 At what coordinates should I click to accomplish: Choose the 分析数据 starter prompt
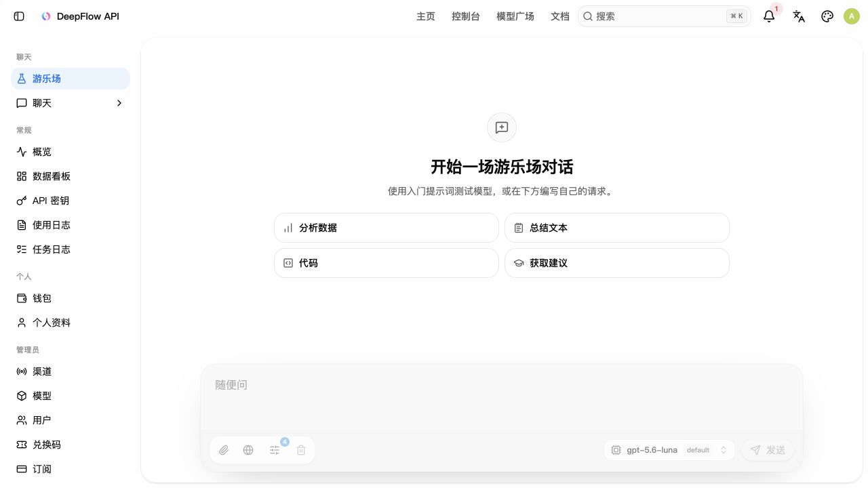[x=387, y=228]
